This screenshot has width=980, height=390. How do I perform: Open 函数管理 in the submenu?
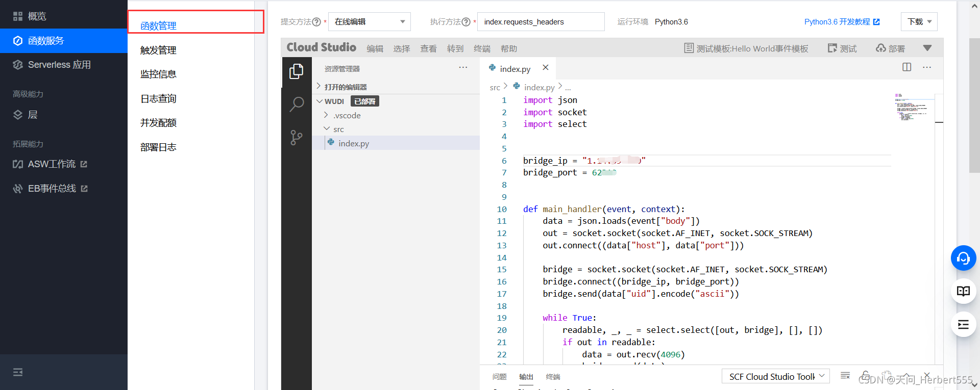[x=158, y=26]
